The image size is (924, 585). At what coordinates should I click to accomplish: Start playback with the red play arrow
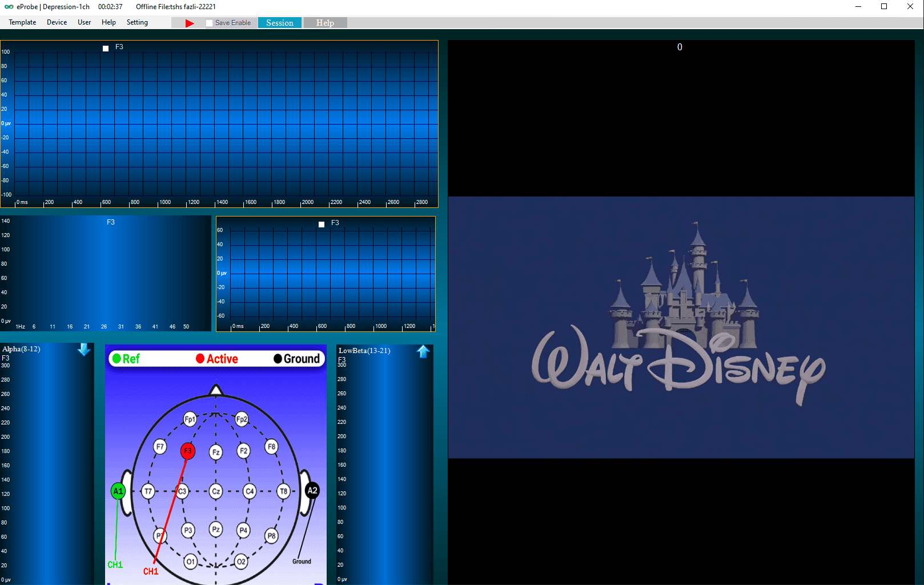pos(190,23)
